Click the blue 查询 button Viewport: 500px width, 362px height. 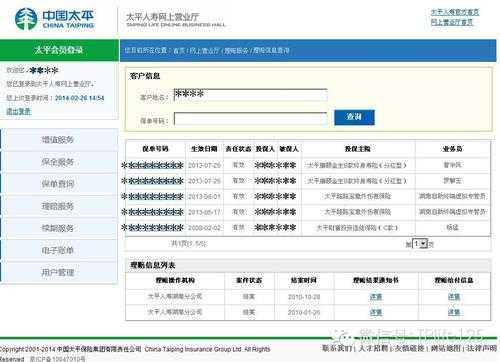click(x=354, y=117)
